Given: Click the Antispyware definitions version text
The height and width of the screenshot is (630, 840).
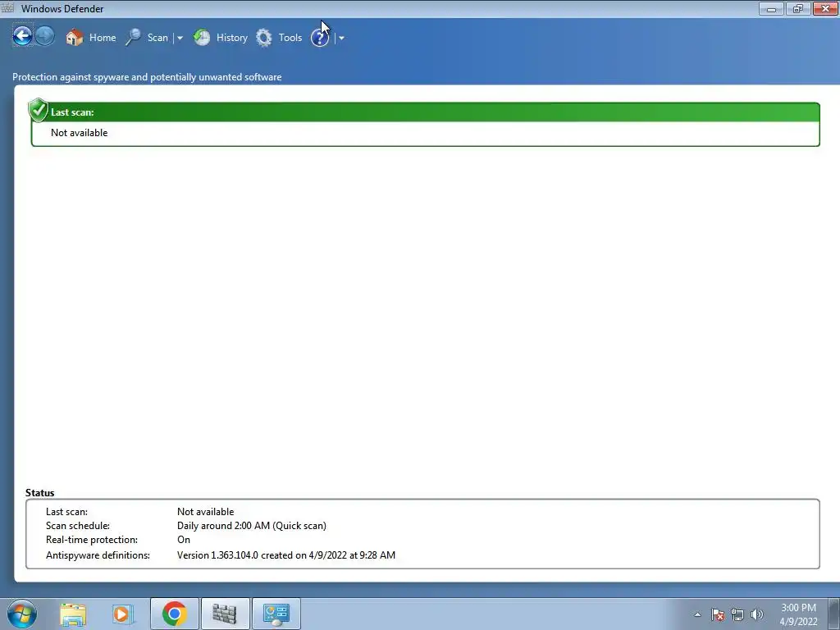Looking at the screenshot, I should pyautogui.click(x=286, y=555).
